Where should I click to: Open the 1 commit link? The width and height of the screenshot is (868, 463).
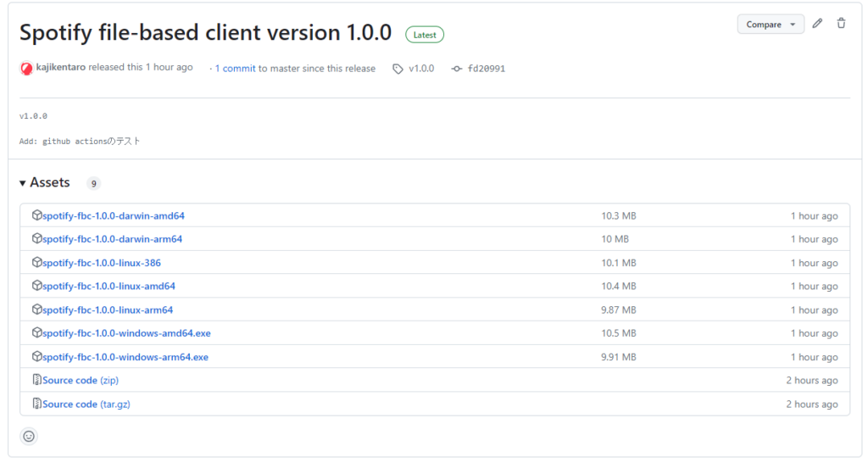[236, 68]
